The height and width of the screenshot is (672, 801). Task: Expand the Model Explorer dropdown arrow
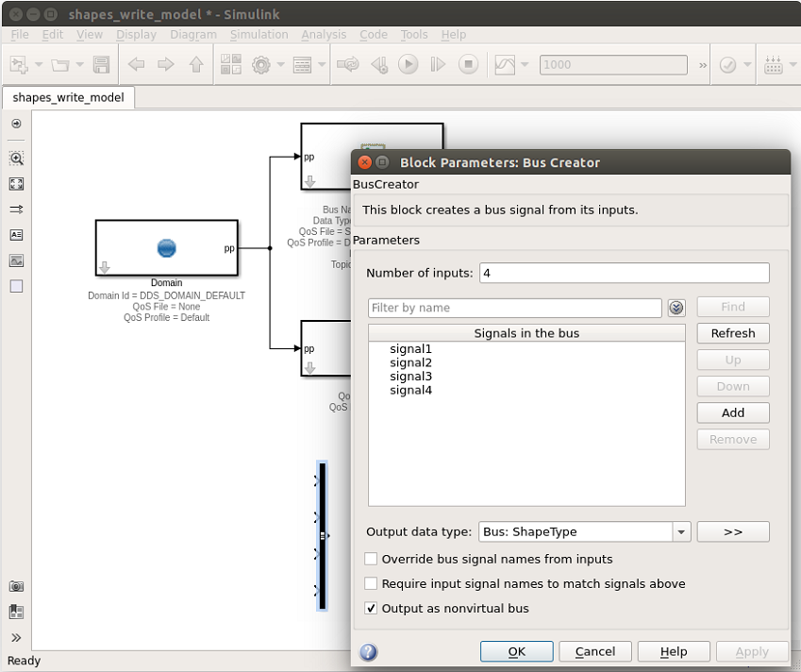point(322,65)
